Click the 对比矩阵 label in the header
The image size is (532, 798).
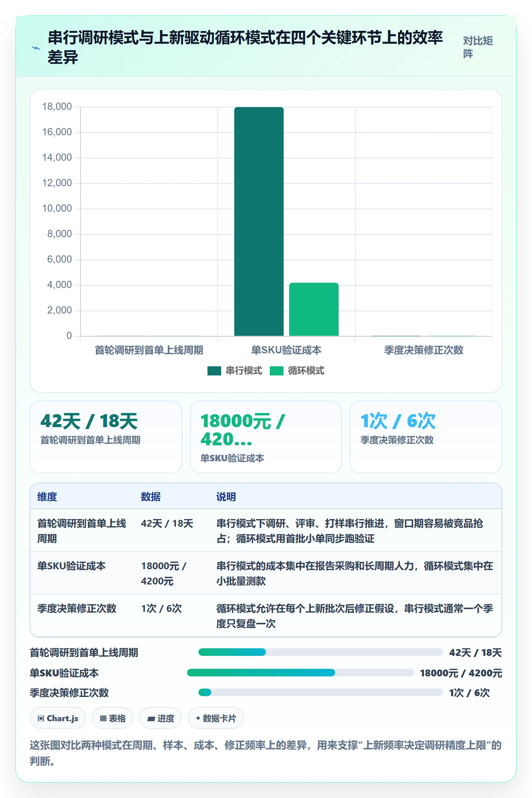coord(478,47)
